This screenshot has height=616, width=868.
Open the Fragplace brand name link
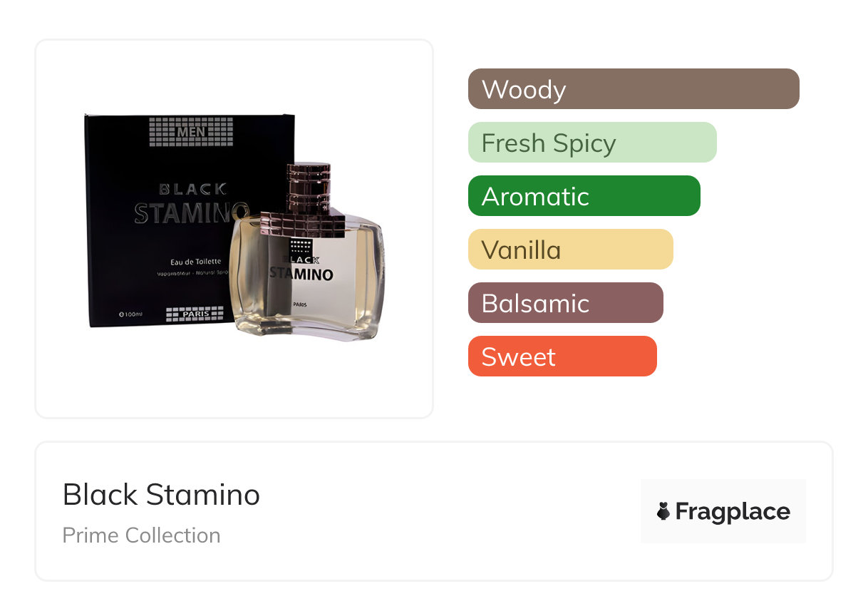732,511
